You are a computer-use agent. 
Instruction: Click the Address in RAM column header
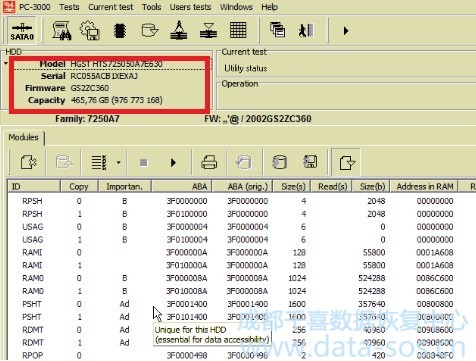[424, 187]
